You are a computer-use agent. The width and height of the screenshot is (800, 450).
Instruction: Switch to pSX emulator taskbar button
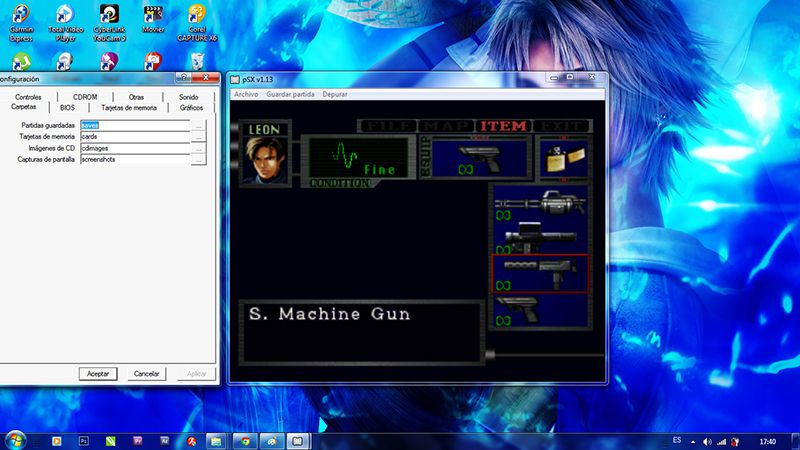pyautogui.click(x=298, y=441)
